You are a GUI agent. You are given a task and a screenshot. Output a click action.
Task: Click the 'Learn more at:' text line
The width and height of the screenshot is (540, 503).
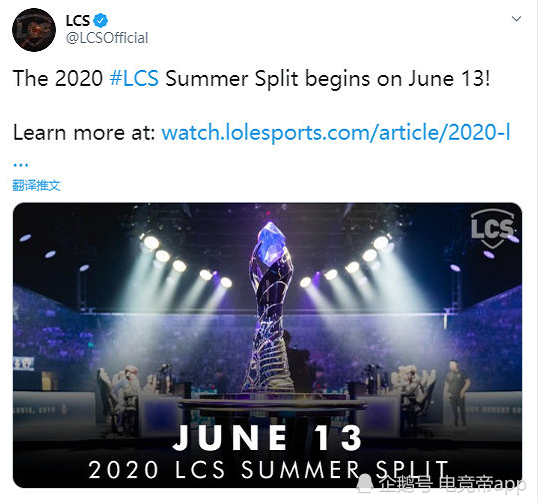[84, 133]
